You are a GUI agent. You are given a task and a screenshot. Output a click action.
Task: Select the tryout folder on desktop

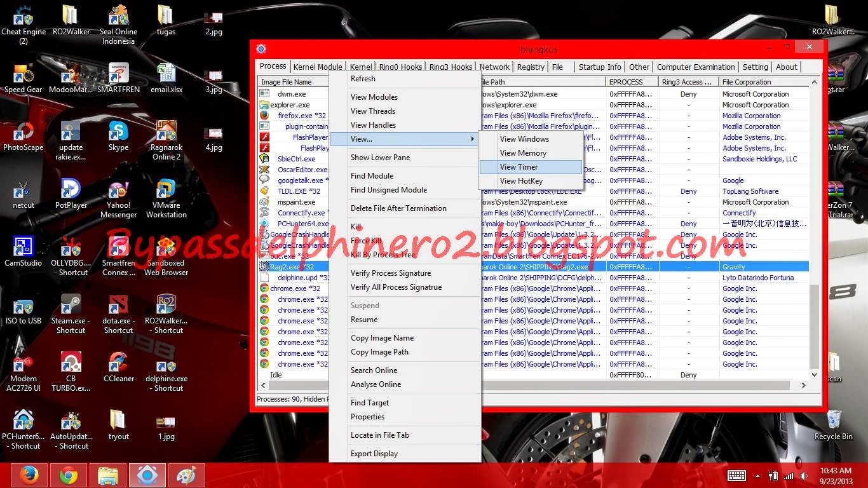pos(118,426)
